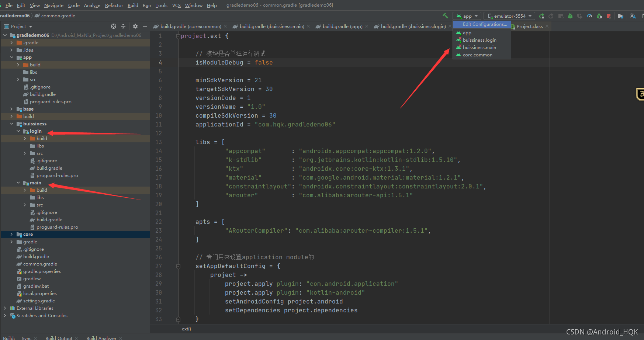Viewport: 644px width, 340px height.
Task: Click common.gradle in the breadcrumb bar
Action: point(58,15)
